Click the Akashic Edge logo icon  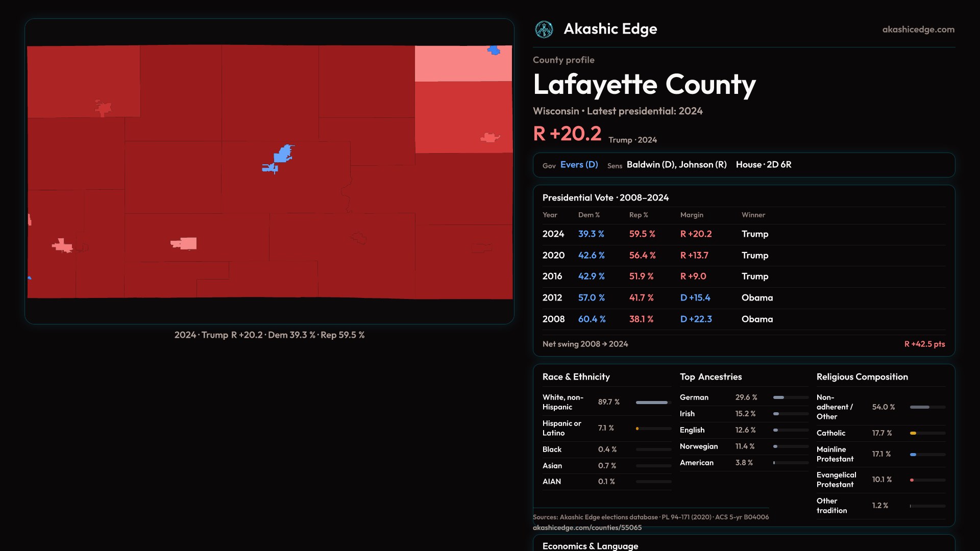(x=544, y=30)
